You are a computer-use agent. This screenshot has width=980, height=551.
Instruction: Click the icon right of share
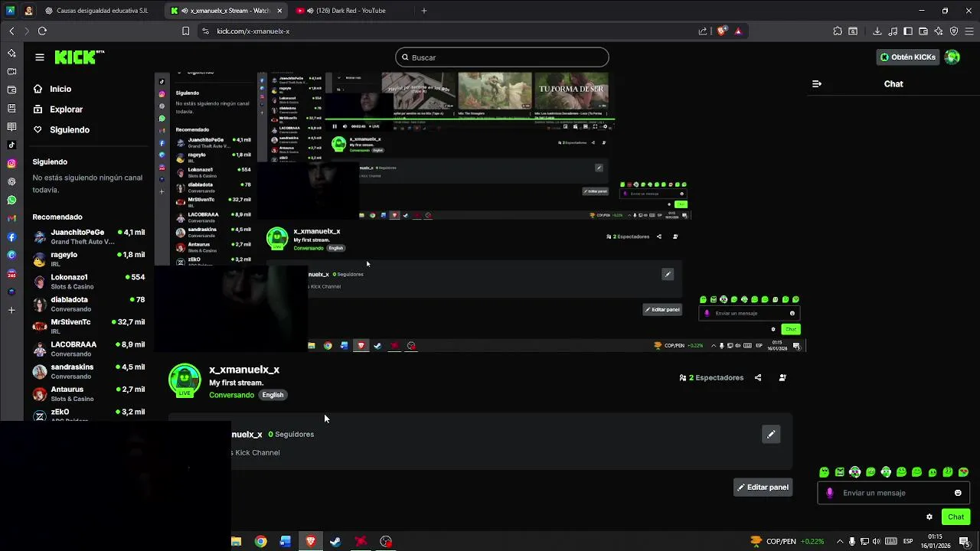coord(782,377)
